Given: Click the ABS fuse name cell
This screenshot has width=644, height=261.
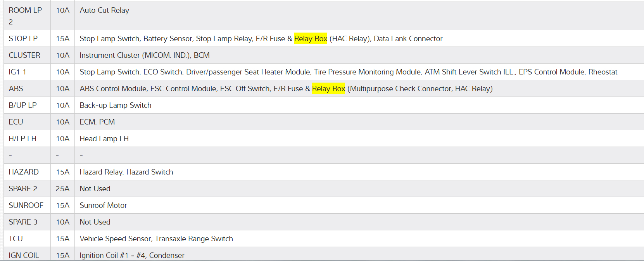Looking at the screenshot, I should 16,88.
